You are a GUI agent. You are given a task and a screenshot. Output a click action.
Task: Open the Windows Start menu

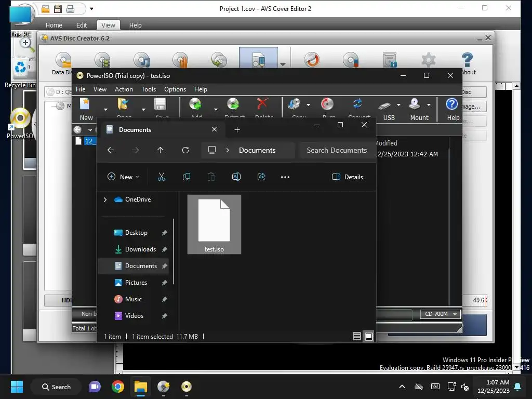coord(17,387)
